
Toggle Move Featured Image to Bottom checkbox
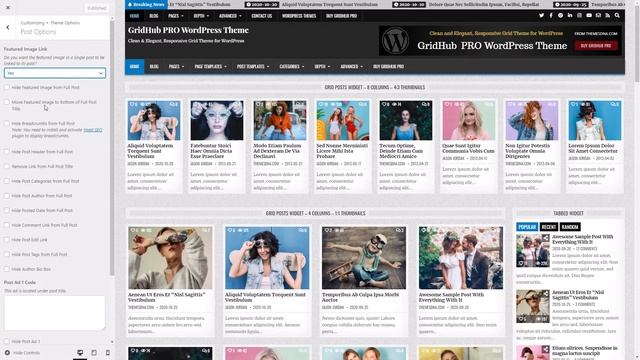pos(7,102)
